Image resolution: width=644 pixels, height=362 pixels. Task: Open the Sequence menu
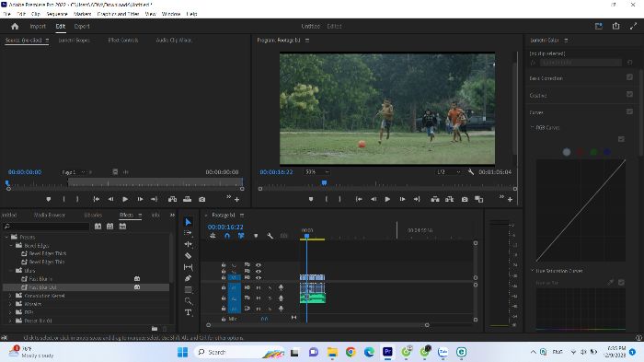pos(57,14)
